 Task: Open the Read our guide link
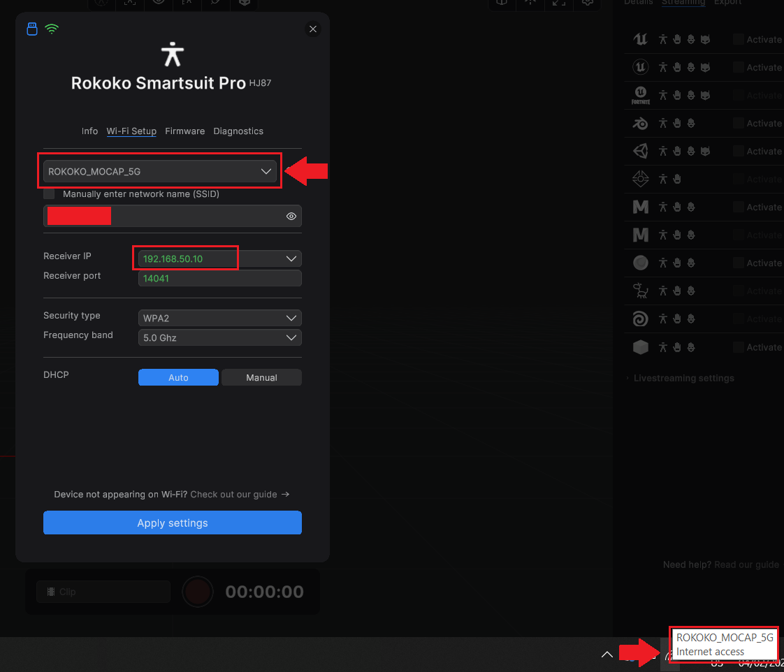[x=746, y=564]
